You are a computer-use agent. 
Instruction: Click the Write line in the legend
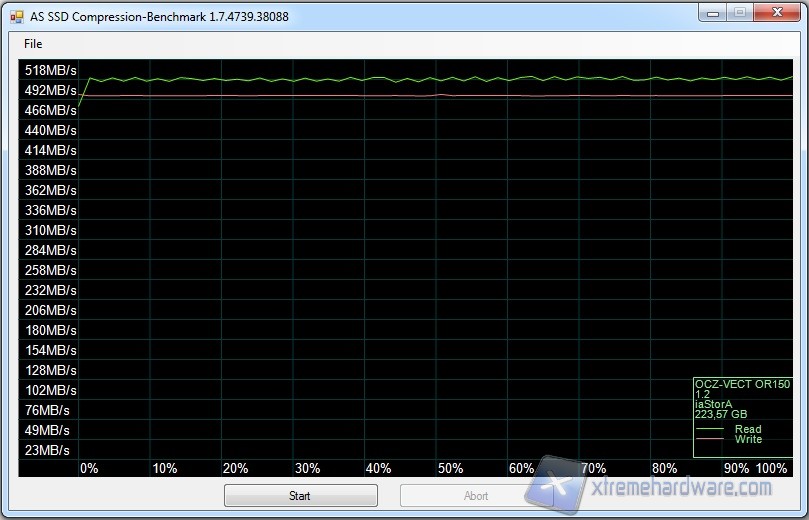click(x=712, y=439)
